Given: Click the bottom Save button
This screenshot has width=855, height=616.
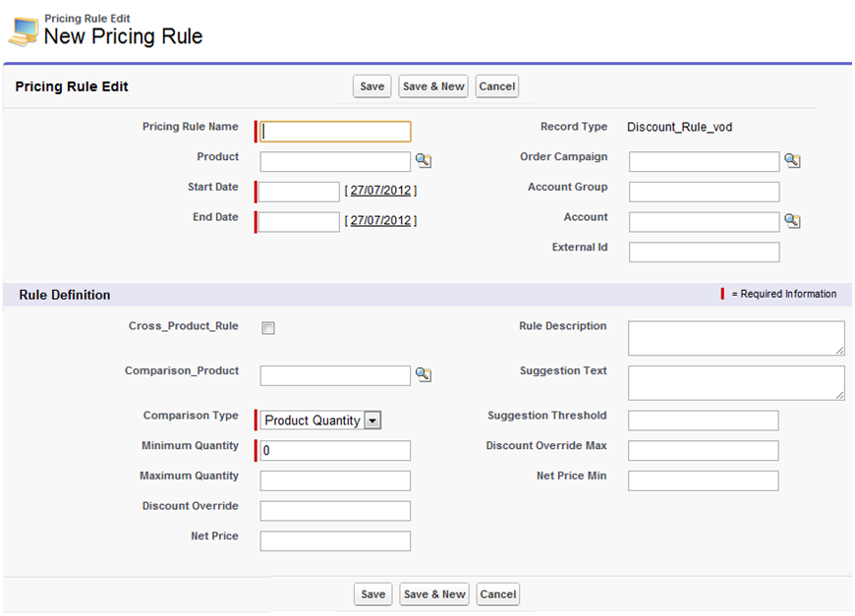Looking at the screenshot, I should point(372,594).
